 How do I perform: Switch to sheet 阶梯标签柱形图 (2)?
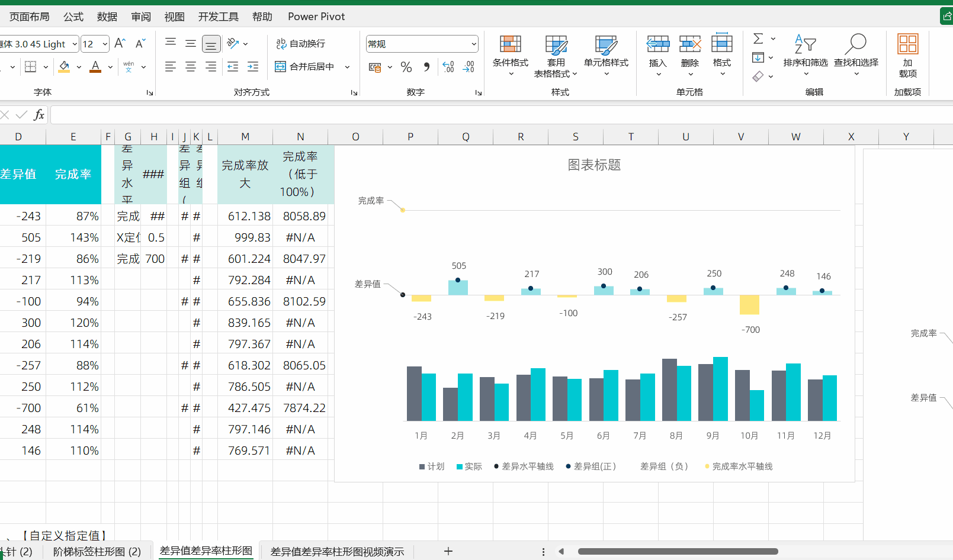click(97, 552)
